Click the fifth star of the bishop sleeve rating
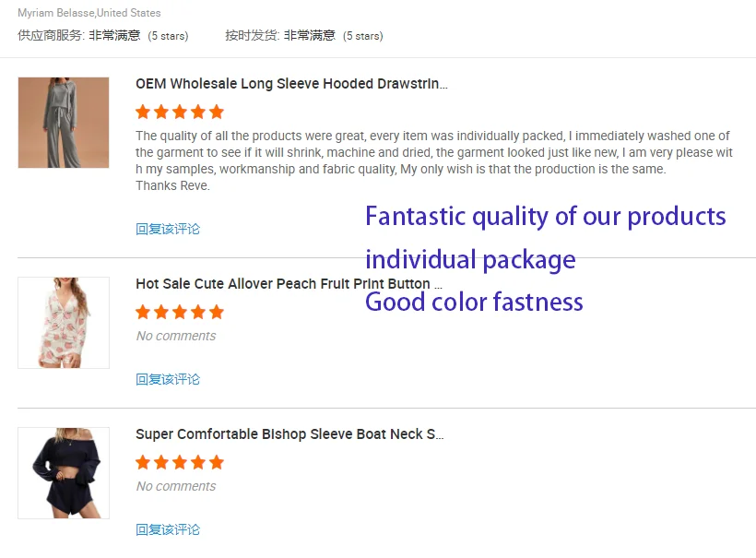This screenshot has width=756, height=558. 217,462
